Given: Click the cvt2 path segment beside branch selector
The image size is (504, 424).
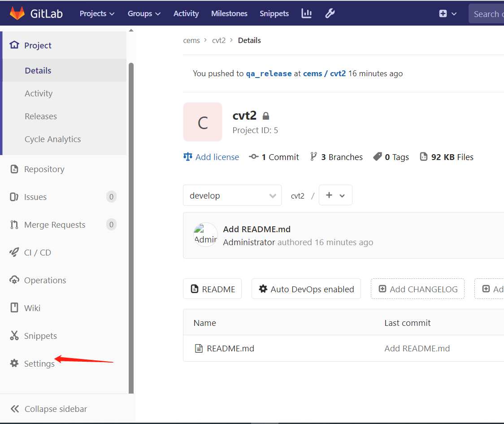Looking at the screenshot, I should (x=297, y=195).
